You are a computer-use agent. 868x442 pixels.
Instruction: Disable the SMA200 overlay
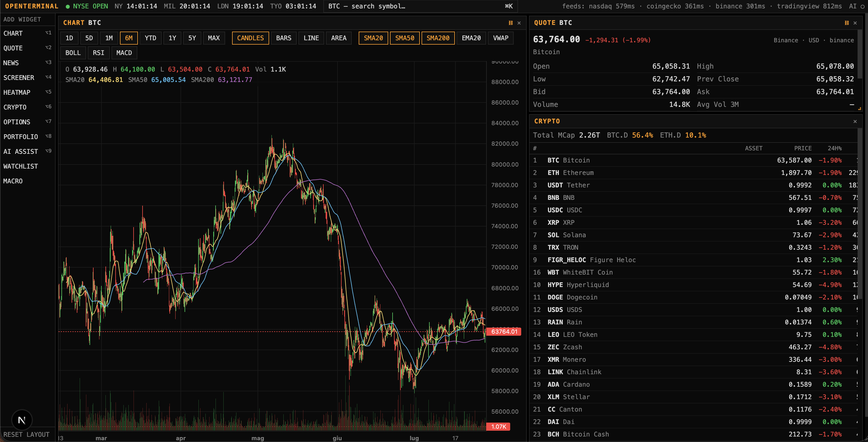[x=438, y=38]
